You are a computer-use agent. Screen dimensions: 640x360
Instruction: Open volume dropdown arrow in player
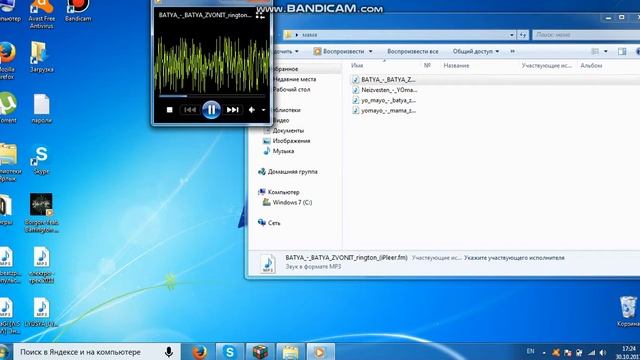point(263,110)
